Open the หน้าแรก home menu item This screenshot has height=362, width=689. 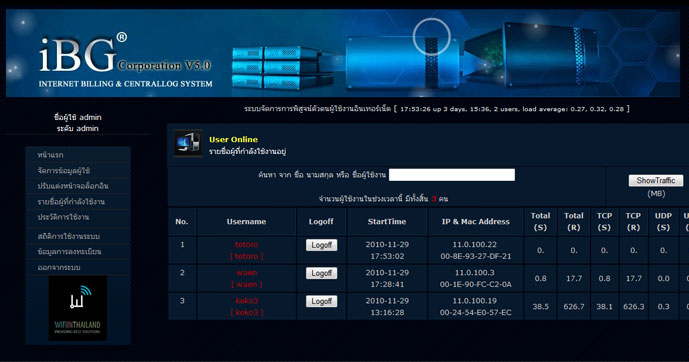[50, 155]
